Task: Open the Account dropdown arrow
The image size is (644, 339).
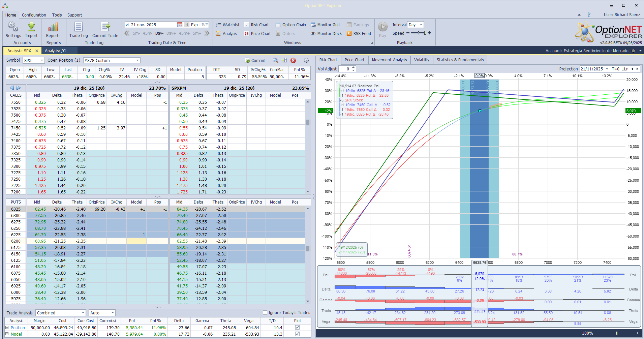Action: 640,51
